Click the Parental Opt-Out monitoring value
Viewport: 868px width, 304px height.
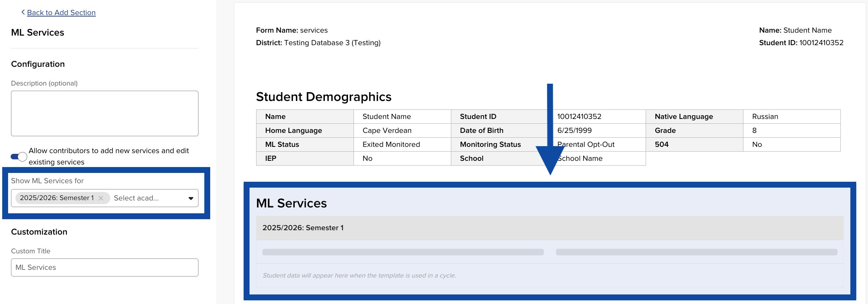click(x=597, y=144)
